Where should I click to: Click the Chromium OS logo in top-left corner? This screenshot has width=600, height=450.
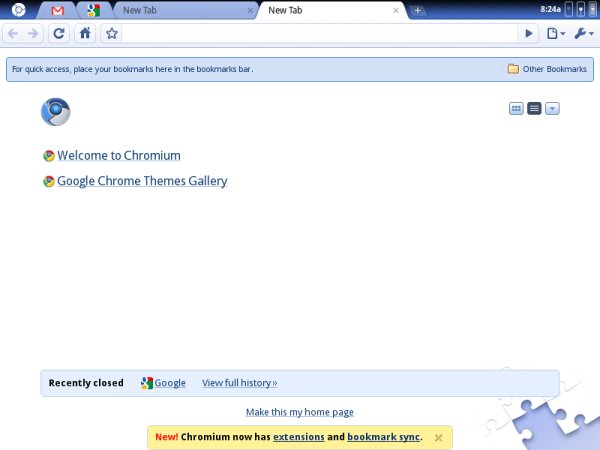click(x=18, y=10)
